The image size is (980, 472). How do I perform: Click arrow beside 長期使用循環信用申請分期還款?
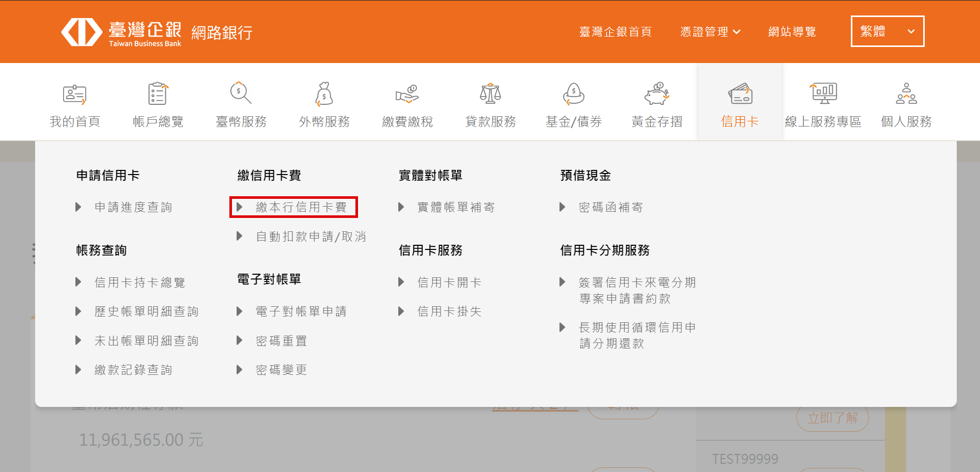[x=563, y=327]
